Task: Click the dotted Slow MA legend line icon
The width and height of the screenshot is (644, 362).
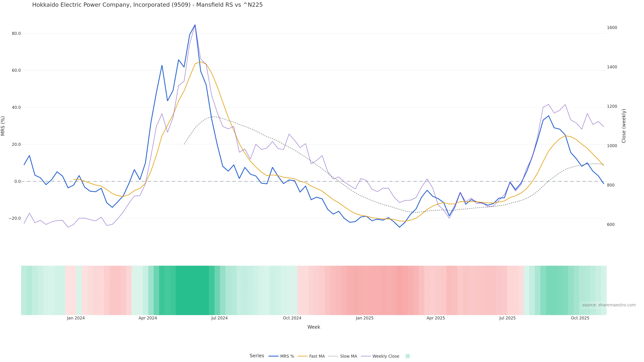Action: (333, 356)
